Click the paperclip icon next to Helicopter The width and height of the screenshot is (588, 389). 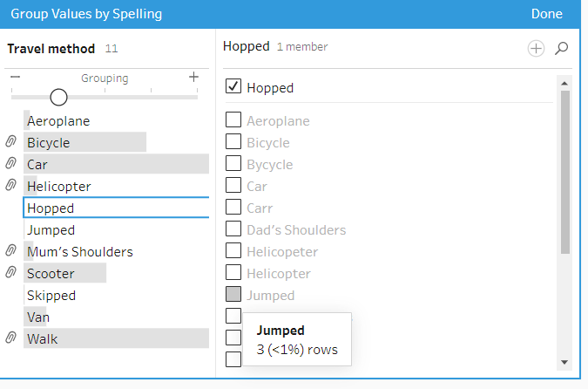[11, 186]
